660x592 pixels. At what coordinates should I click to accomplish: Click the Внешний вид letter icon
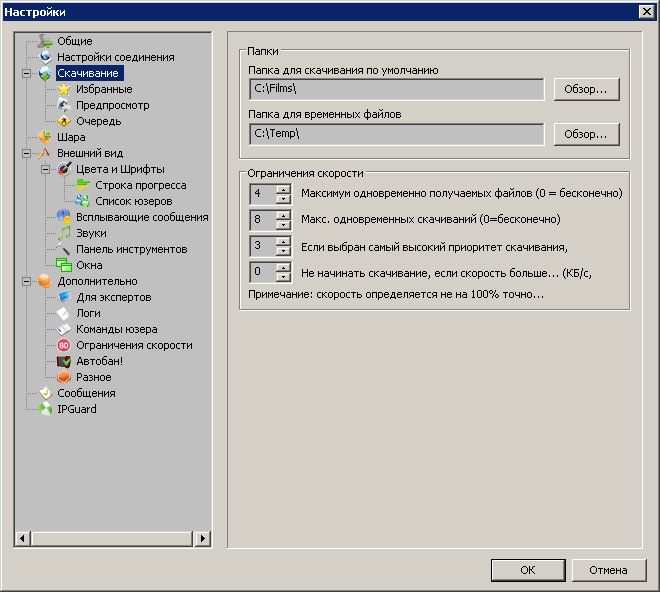45,153
